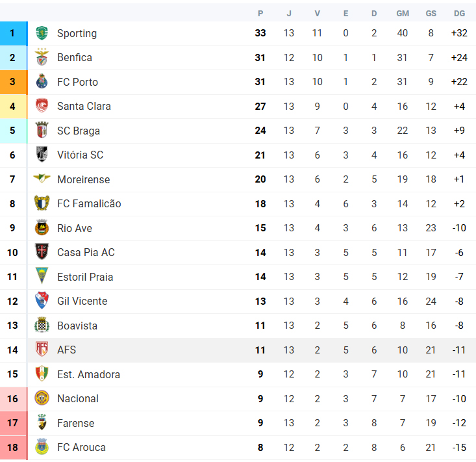Sort by the GM goals scored header
Viewport: 476px width, 462px height.
(403, 14)
